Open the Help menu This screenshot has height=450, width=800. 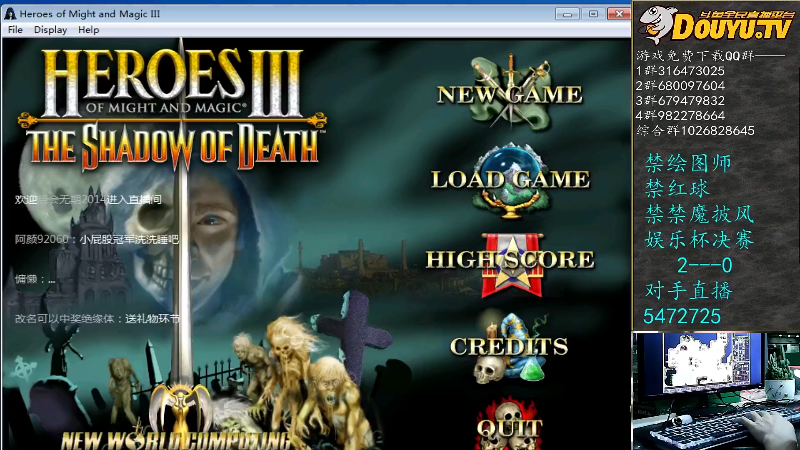tap(88, 30)
